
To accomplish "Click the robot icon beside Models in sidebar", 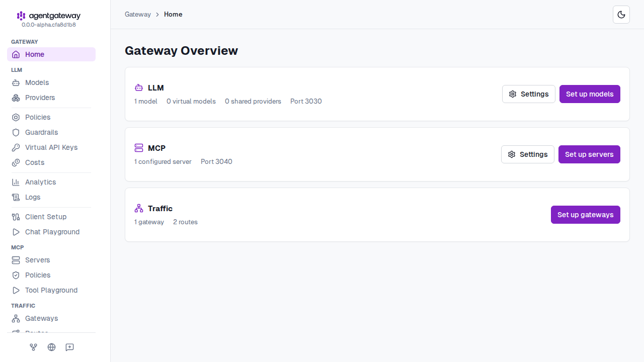I will (x=16, y=82).
